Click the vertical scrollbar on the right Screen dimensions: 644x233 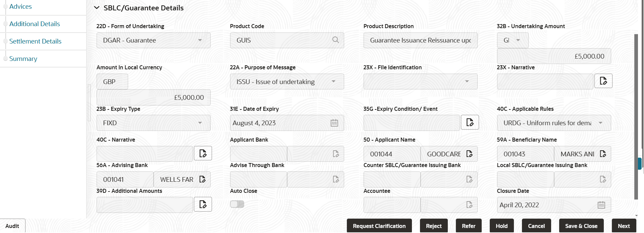click(636, 117)
